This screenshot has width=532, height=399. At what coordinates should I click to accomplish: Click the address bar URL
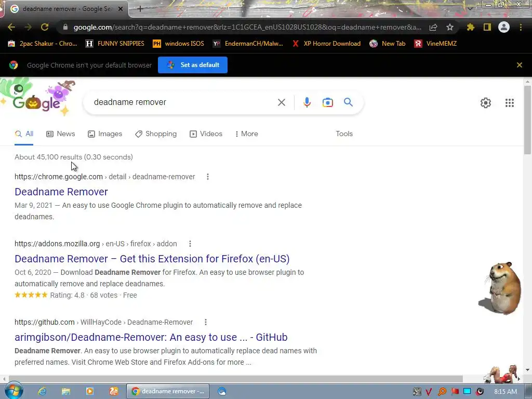(x=247, y=27)
